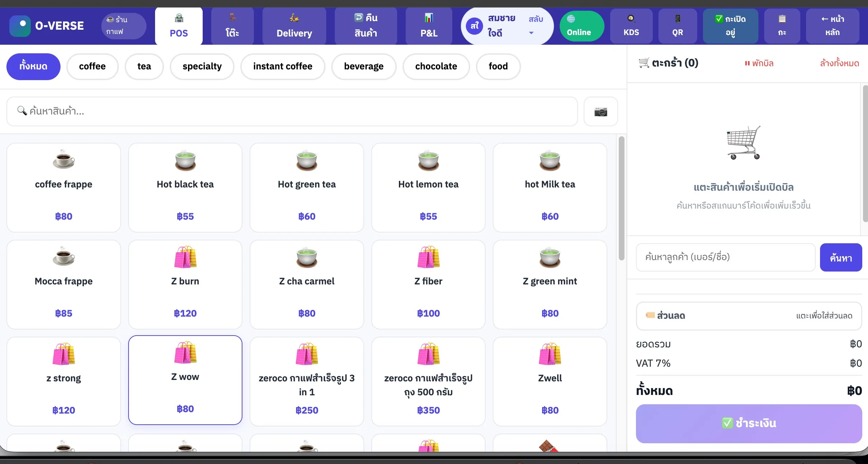Click the ค้นหา customer search button
Screen dimensions: 868x464
pyautogui.click(x=841, y=258)
